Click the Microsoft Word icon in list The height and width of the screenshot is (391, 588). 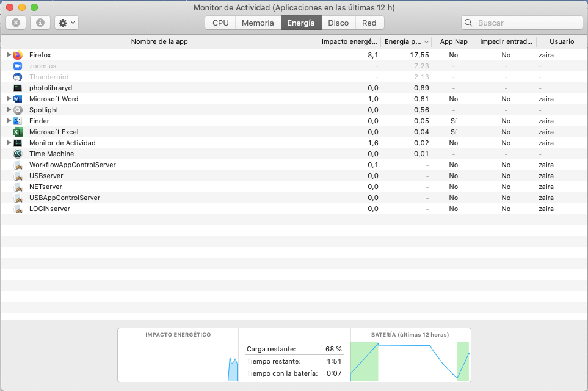[x=18, y=99]
